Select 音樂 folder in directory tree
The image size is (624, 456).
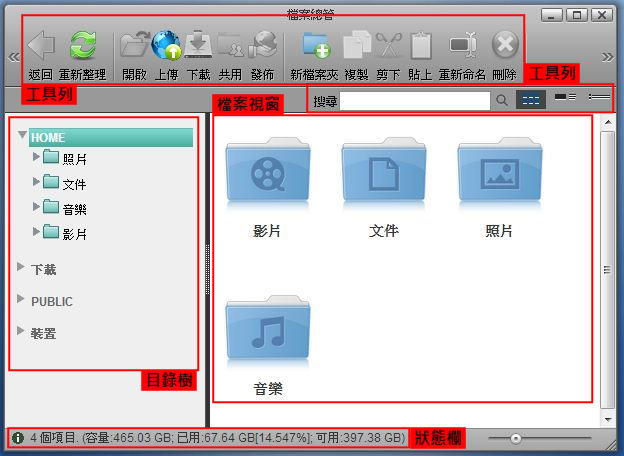click(74, 207)
